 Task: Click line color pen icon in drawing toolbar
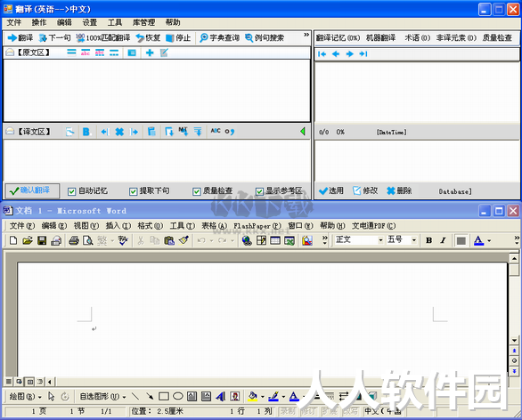(273, 396)
